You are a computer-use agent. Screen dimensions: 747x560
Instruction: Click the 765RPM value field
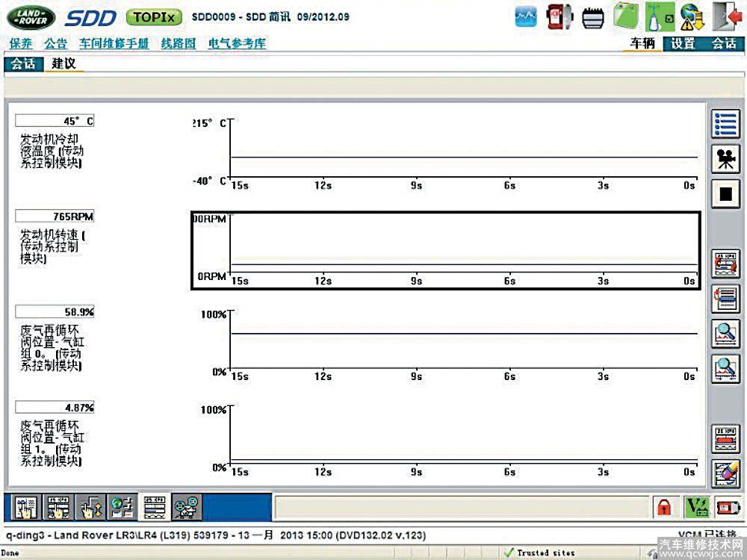[55, 217]
